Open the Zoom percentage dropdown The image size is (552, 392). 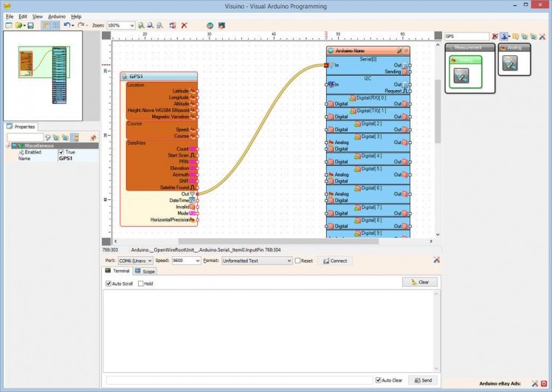pos(132,25)
